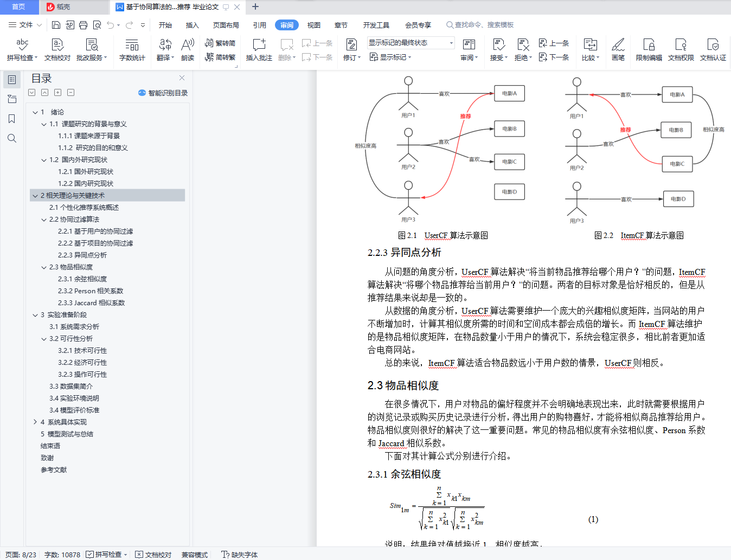Switch to the 页面布局 ribbon tab
The image size is (731, 560).
pos(226,25)
